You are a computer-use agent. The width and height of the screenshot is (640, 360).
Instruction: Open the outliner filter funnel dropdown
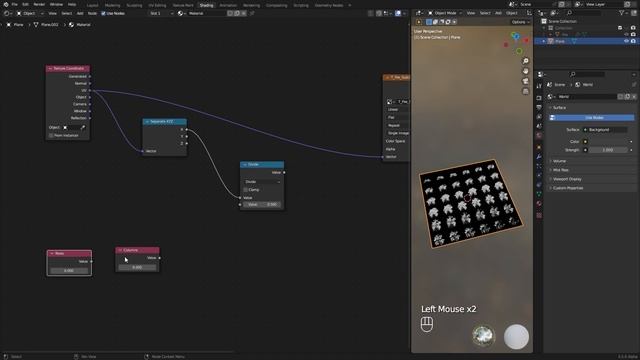pyautogui.click(x=623, y=13)
